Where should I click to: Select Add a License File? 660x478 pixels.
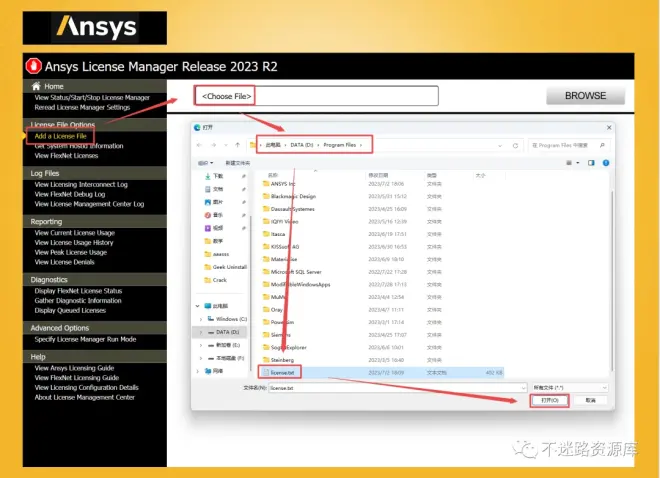(x=60, y=136)
